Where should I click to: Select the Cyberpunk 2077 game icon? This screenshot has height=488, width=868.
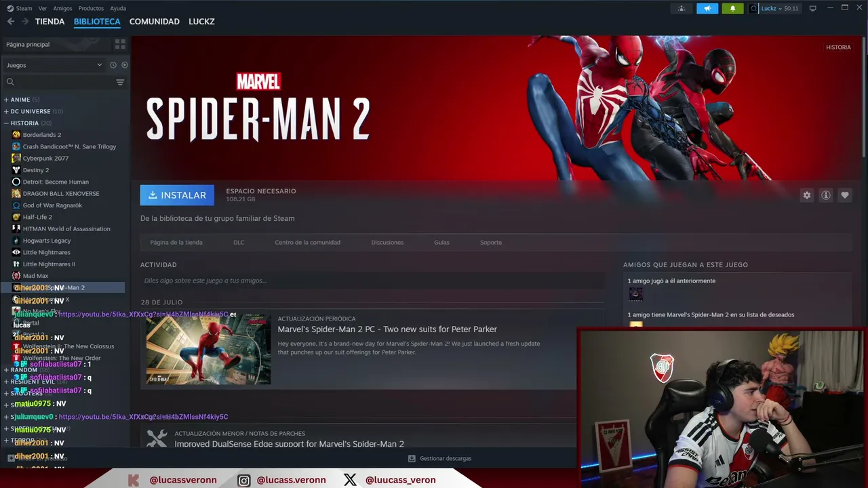point(16,158)
